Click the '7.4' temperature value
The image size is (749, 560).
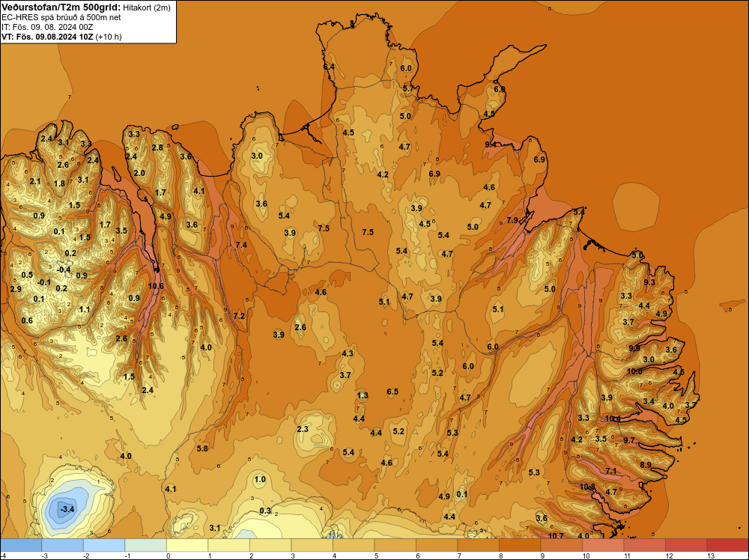point(241,245)
